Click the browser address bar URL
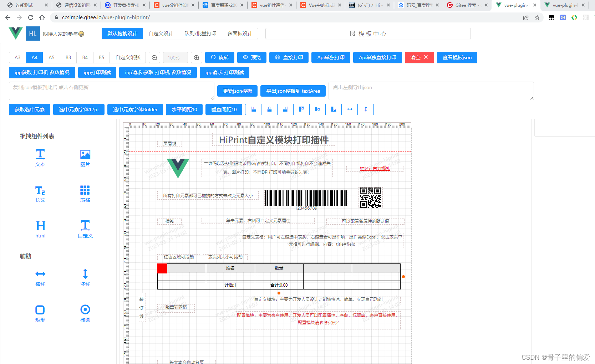 (106, 17)
